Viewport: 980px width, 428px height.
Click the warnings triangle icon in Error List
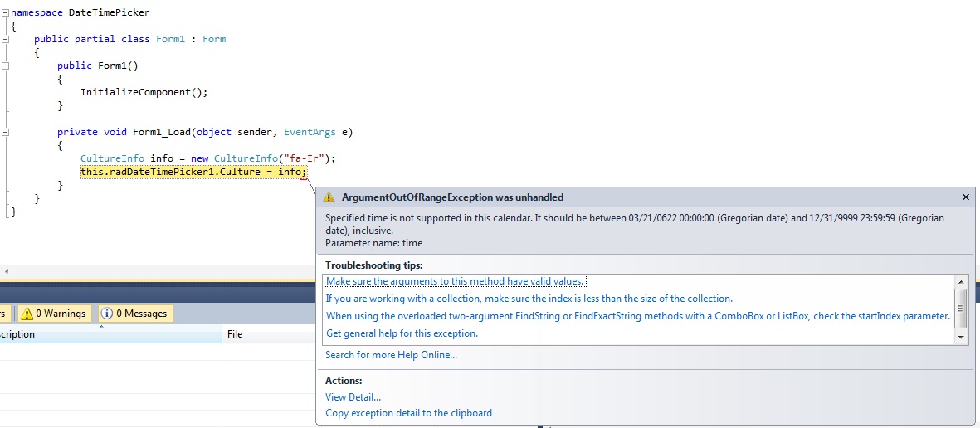click(27, 314)
